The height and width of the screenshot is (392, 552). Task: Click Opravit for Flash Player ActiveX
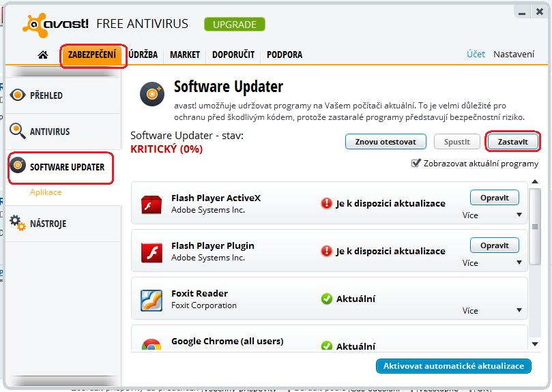pos(495,198)
